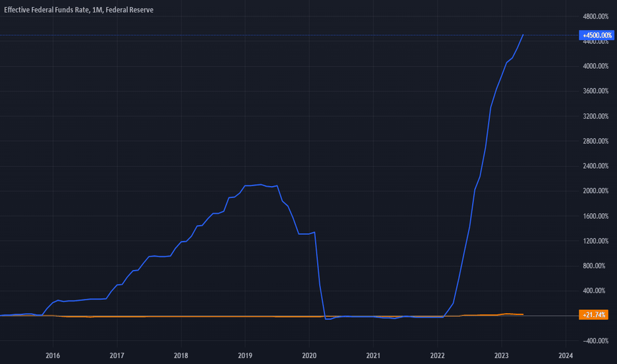
Task: Click the 2017 year label
Action: click(x=117, y=356)
